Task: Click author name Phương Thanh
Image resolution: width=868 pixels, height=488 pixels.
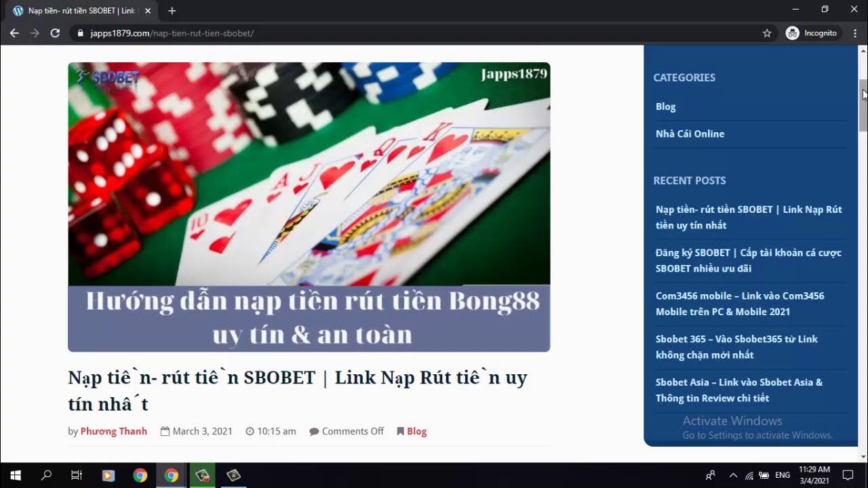Action: coord(113,431)
